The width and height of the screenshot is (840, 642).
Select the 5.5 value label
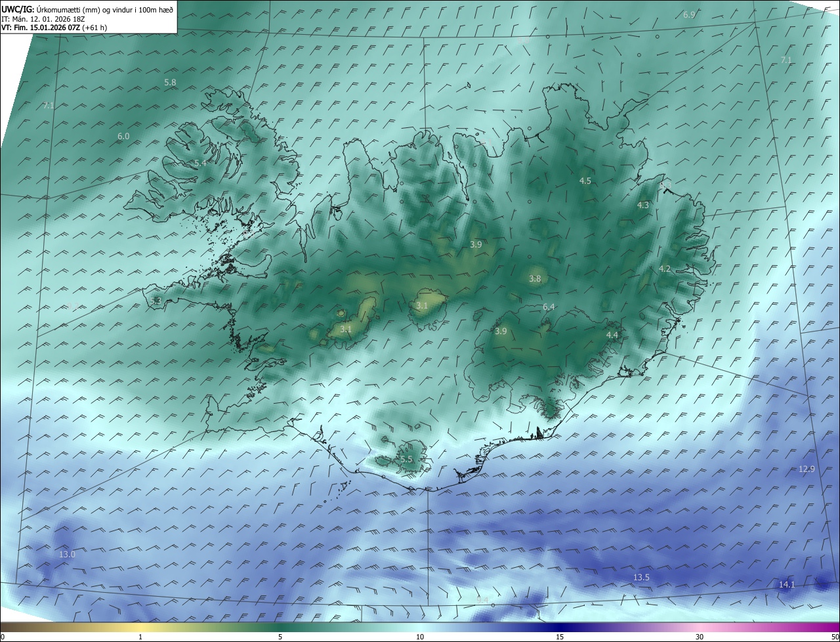[406, 460]
